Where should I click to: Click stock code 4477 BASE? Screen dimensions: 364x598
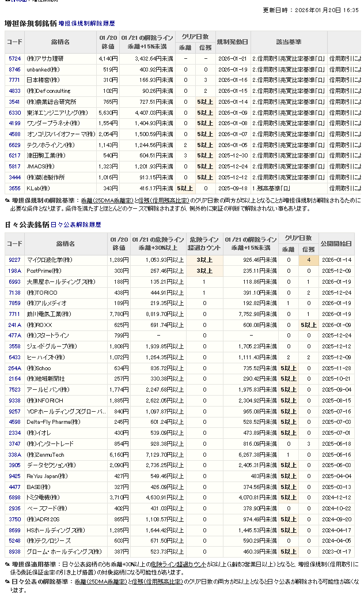click(x=14, y=487)
